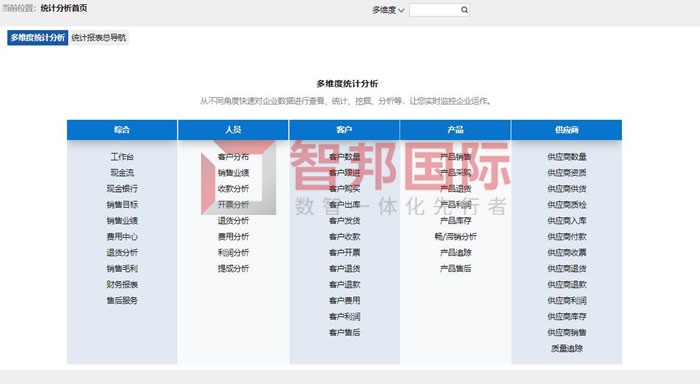Open 客户利润 report
700x384 pixels.
pyautogui.click(x=344, y=317)
